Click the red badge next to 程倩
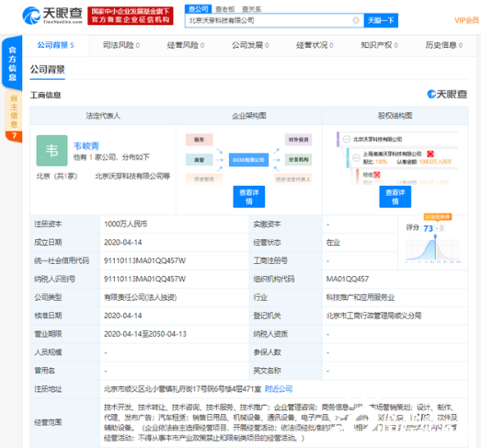Screen dimensions: 481x448 (377, 175)
